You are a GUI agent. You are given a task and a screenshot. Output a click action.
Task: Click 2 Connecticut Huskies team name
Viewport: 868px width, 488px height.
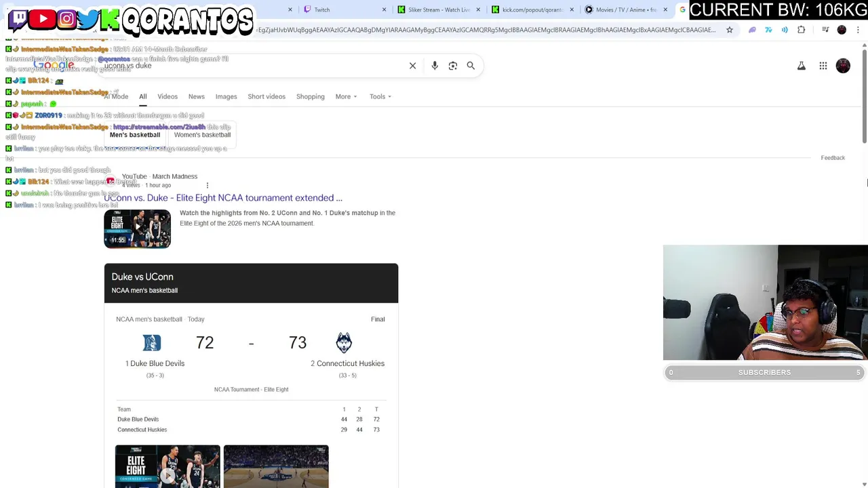pos(347,363)
